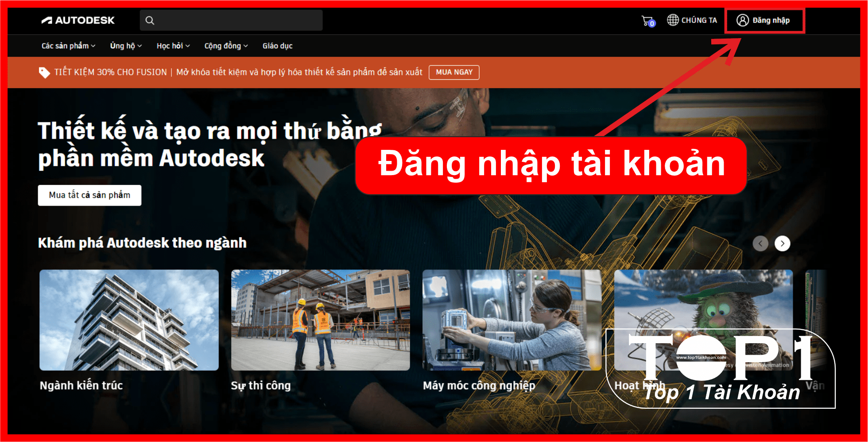Screen dimensions: 868x442
Task: Open the Sự thi công thumbnail
Action: [x=321, y=320]
